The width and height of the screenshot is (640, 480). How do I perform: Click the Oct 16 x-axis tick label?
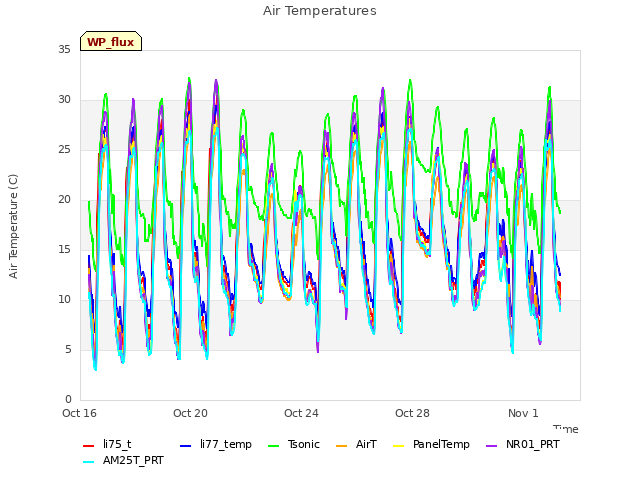tap(79, 413)
